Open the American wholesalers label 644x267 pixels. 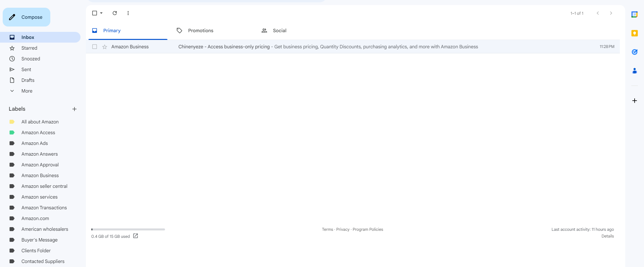[x=40, y=229]
